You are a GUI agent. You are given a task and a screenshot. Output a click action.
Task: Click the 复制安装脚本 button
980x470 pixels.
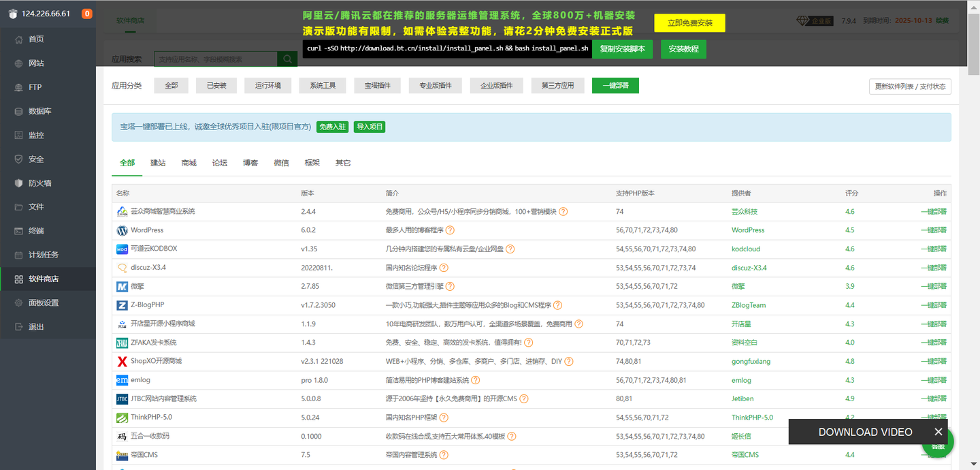coord(623,49)
